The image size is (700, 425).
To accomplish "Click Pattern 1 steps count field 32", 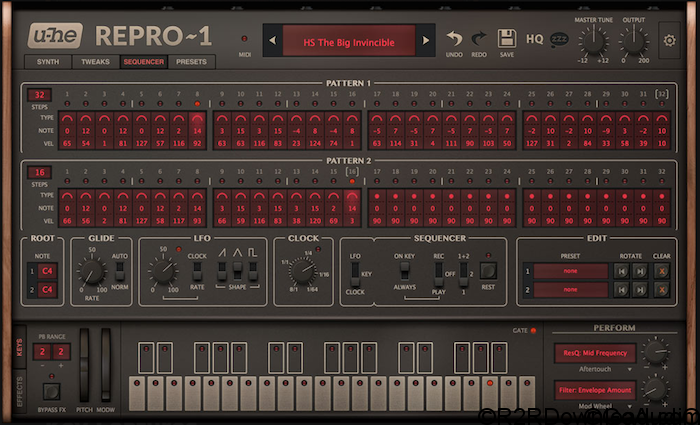I will tap(40, 95).
